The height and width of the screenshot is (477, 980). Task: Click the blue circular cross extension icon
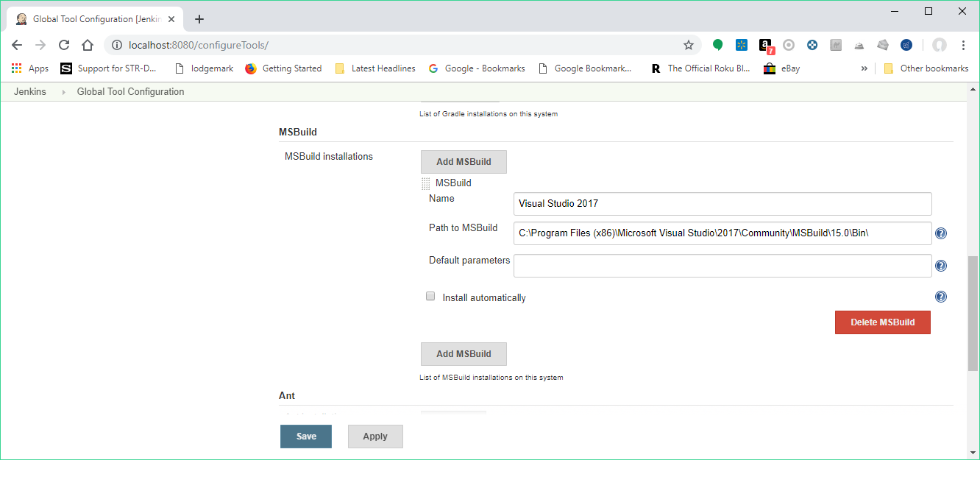pyautogui.click(x=812, y=45)
